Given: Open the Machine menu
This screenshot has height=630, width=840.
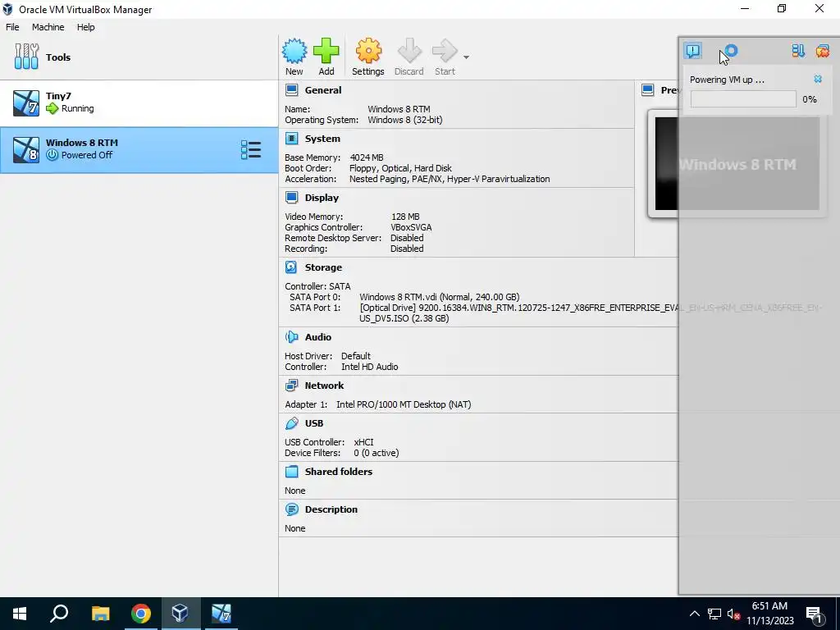Looking at the screenshot, I should pos(48,27).
